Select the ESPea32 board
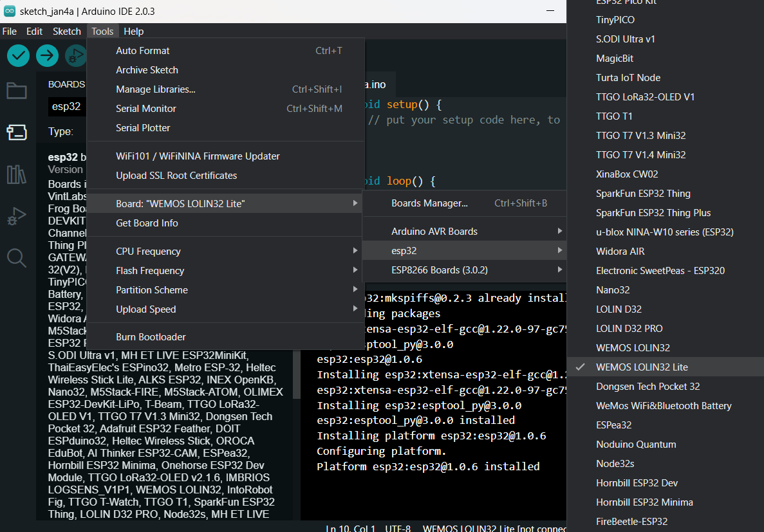Viewport: 764px width, 532px height. [665, 425]
